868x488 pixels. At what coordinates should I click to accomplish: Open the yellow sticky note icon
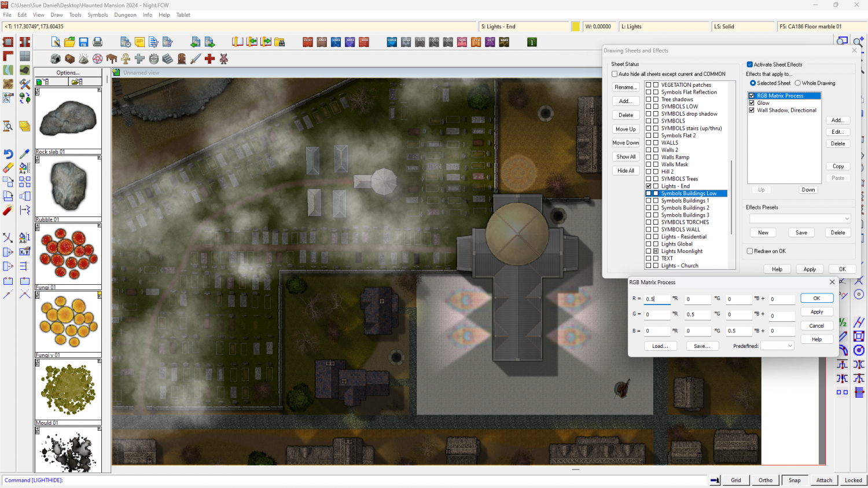(139, 42)
